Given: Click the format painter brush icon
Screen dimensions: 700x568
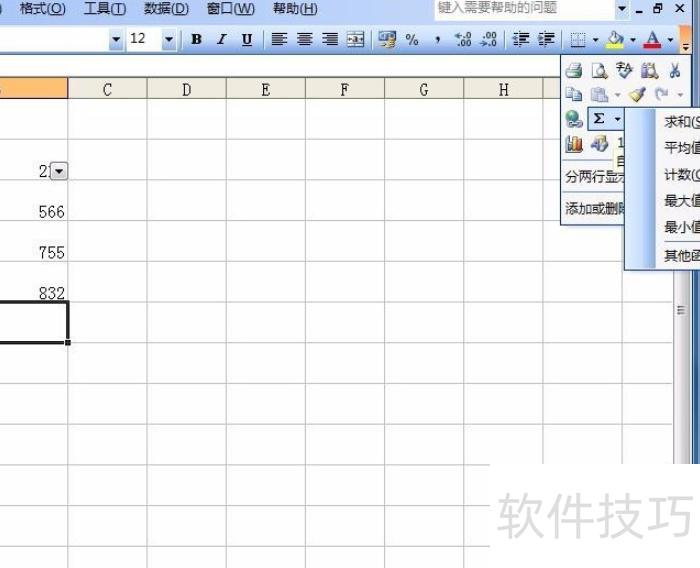Looking at the screenshot, I should pos(637,94).
